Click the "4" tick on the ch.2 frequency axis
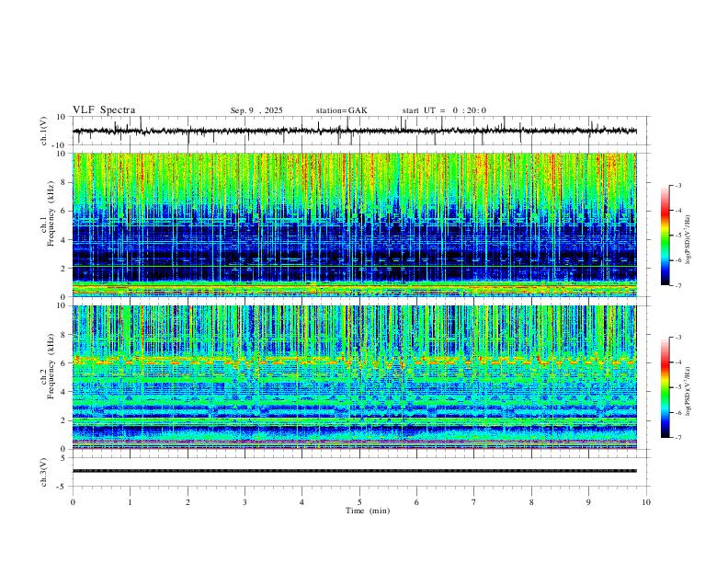 (64, 392)
